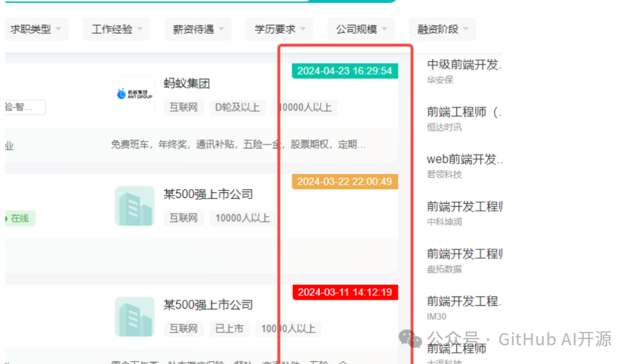Click the 互联网 tag in the red-dated card

coord(183,328)
